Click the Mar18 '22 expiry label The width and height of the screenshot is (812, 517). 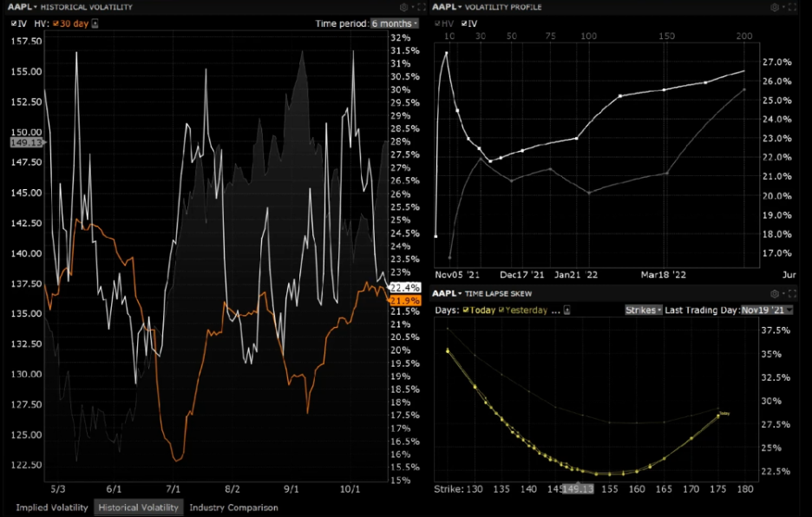pos(664,275)
